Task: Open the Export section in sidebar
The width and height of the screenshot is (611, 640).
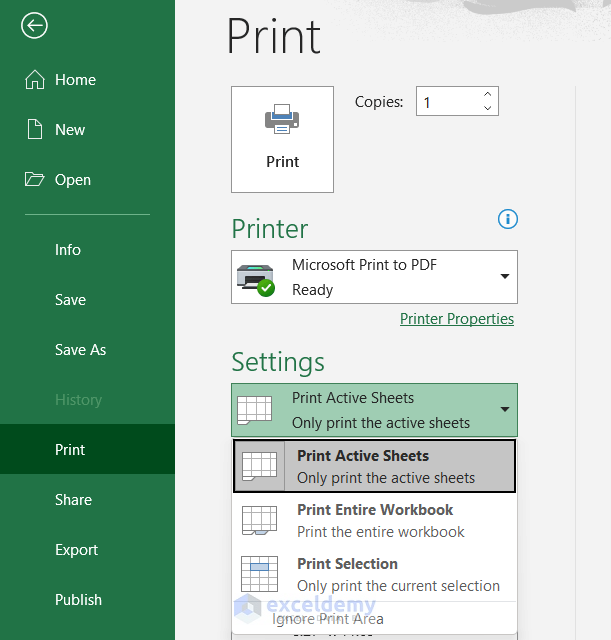Action: click(76, 550)
